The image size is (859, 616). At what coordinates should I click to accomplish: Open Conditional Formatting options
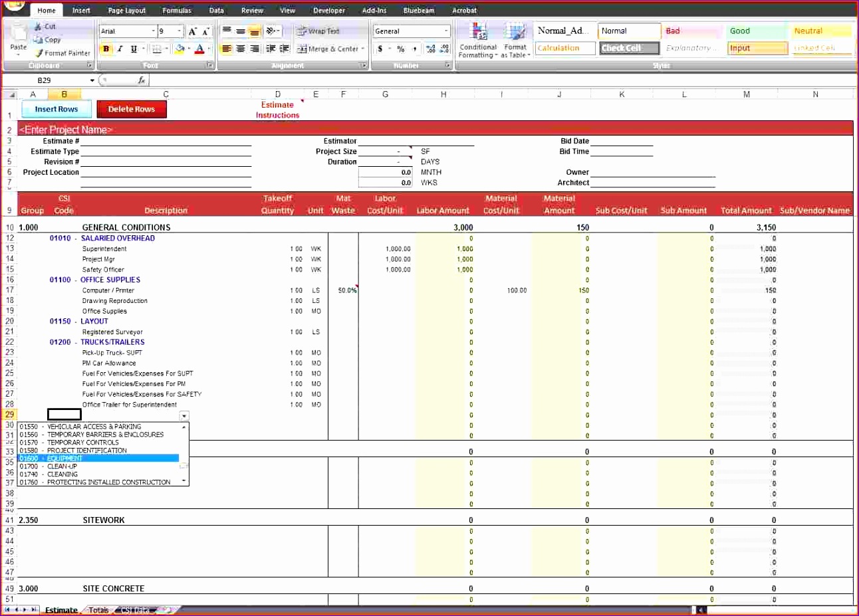click(477, 39)
